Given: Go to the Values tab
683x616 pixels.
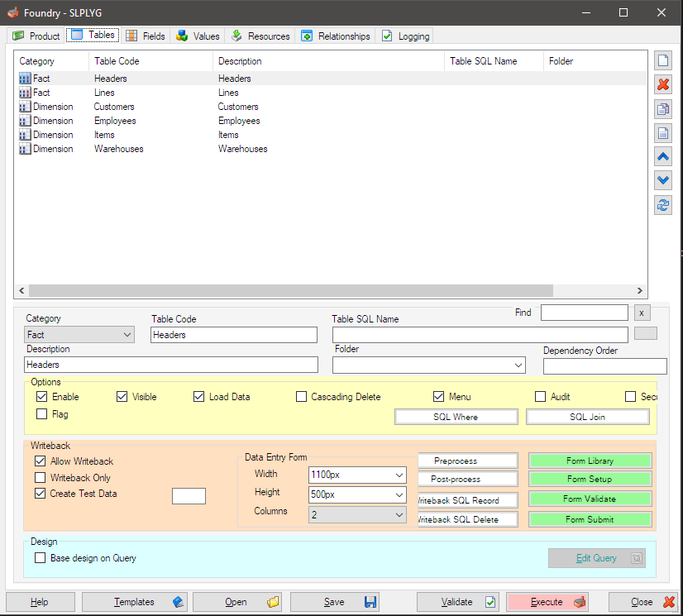Looking at the screenshot, I should (x=198, y=36).
